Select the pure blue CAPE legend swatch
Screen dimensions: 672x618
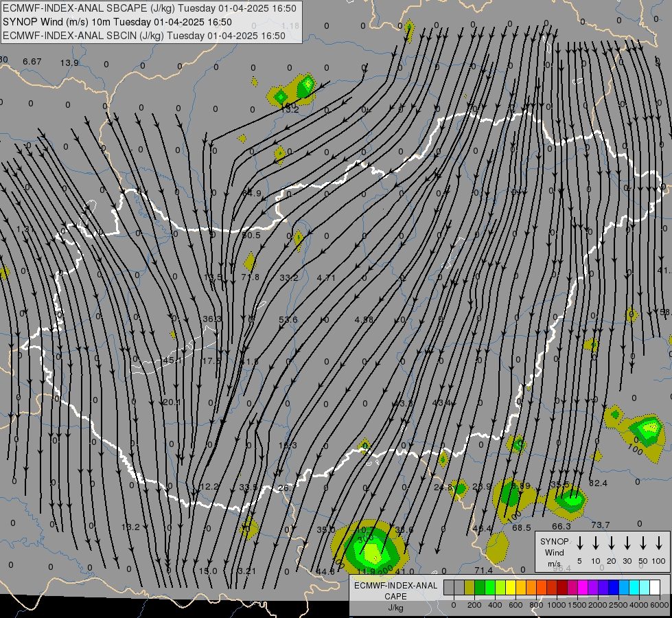coord(614,588)
